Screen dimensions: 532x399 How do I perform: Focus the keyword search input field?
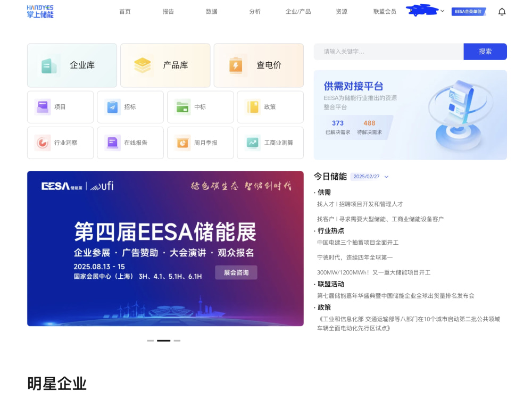coord(388,52)
